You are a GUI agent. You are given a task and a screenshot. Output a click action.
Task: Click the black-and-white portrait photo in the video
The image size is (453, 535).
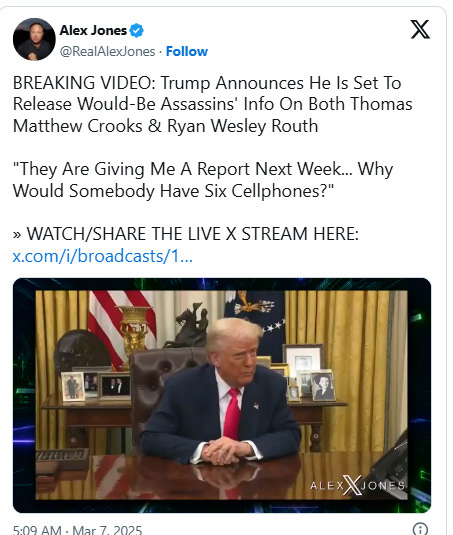pos(323,386)
